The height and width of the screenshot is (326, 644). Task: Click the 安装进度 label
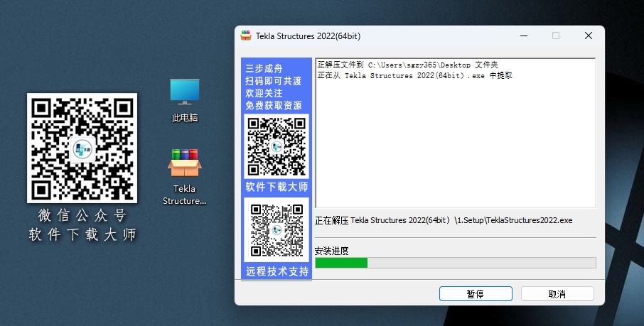click(x=331, y=251)
